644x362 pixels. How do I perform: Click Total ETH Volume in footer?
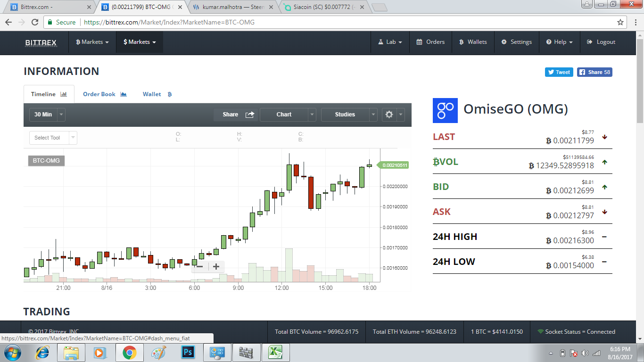(414, 332)
